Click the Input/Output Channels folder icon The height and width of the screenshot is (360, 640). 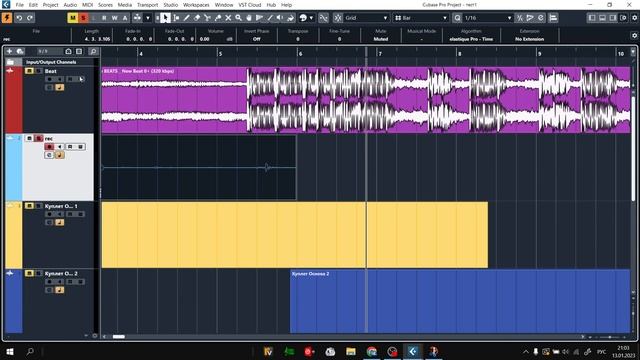10,62
